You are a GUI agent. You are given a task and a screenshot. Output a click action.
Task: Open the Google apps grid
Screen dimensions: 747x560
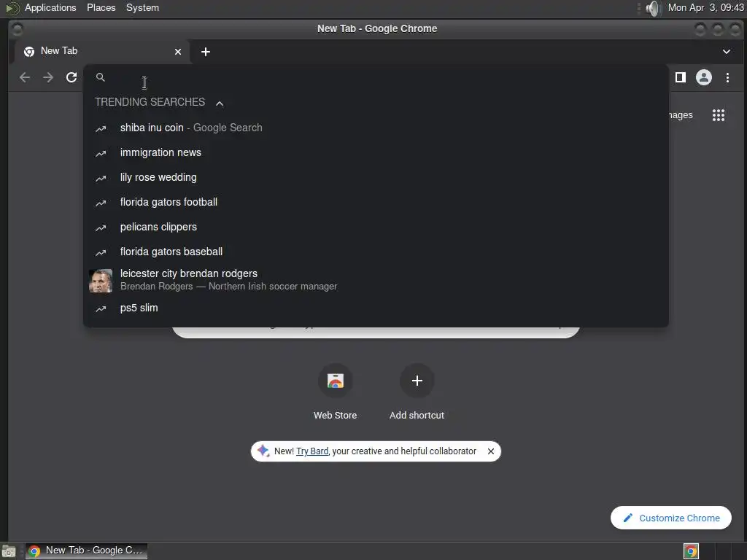point(719,114)
